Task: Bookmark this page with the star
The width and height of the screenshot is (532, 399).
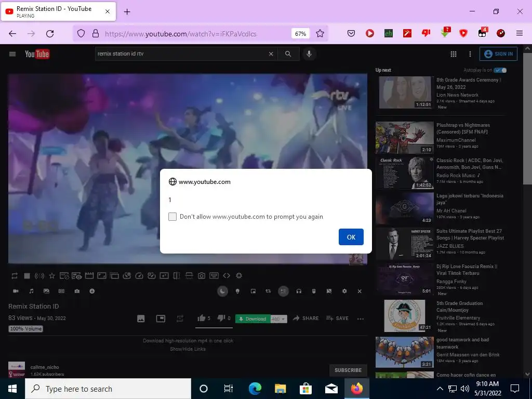Action: pyautogui.click(x=320, y=33)
